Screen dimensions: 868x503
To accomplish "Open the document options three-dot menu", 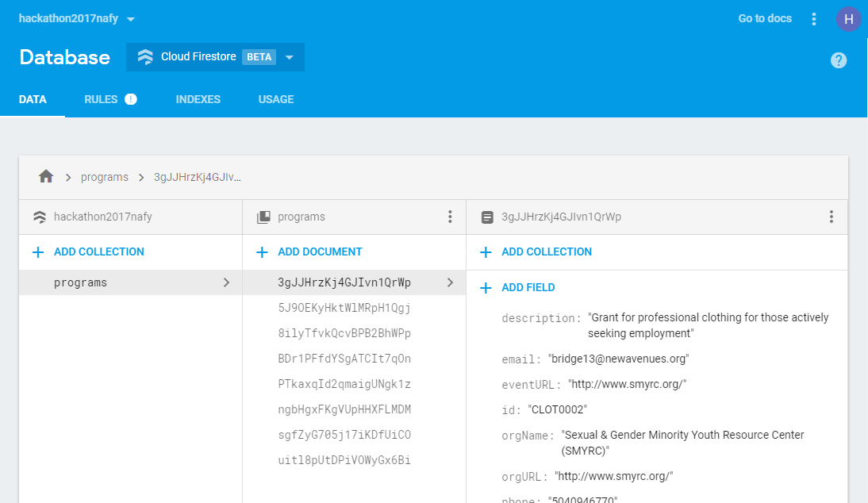I will [831, 217].
